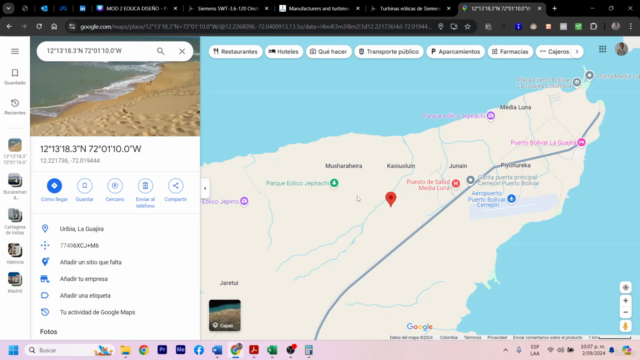This screenshot has height=360, width=640.
Task: Select the Transporte público filter chip
Action: click(389, 51)
